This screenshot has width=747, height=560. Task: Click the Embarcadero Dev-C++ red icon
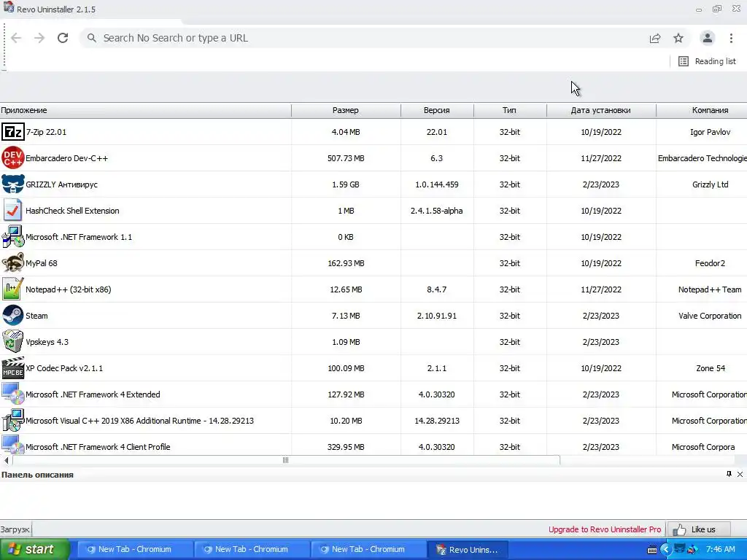[x=13, y=158]
